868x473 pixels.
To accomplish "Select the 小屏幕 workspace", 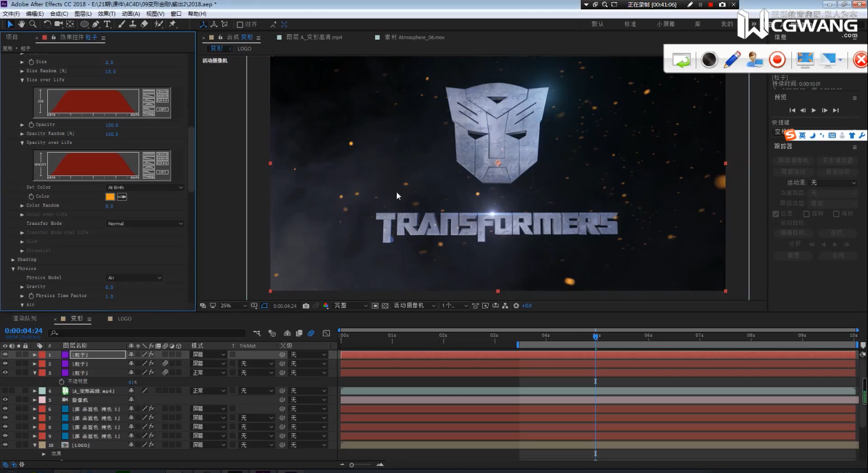I will pos(665,24).
